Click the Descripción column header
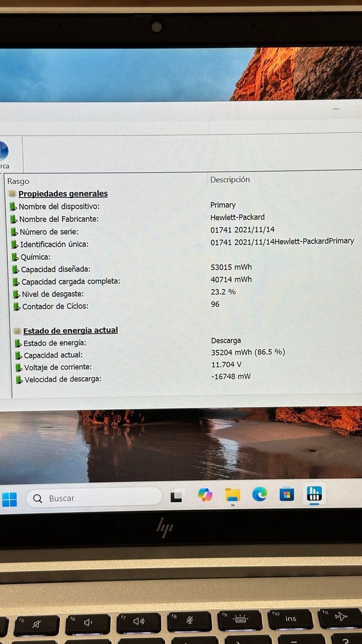 pyautogui.click(x=230, y=179)
